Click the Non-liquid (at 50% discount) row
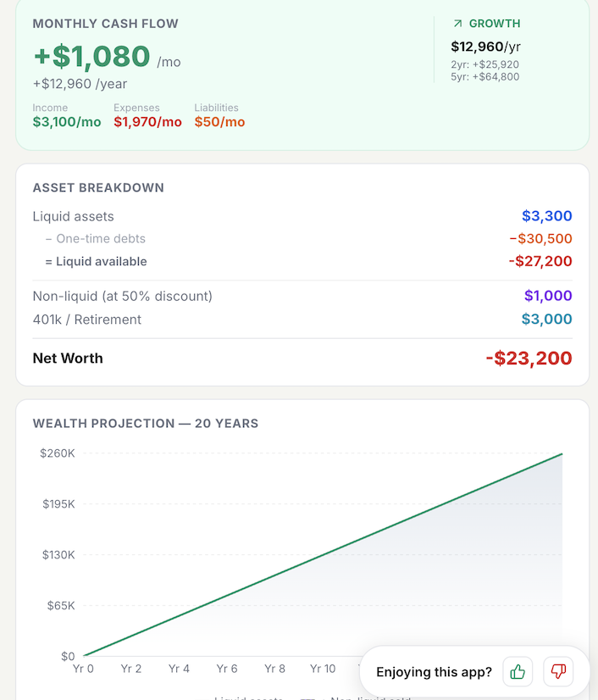 123,296
